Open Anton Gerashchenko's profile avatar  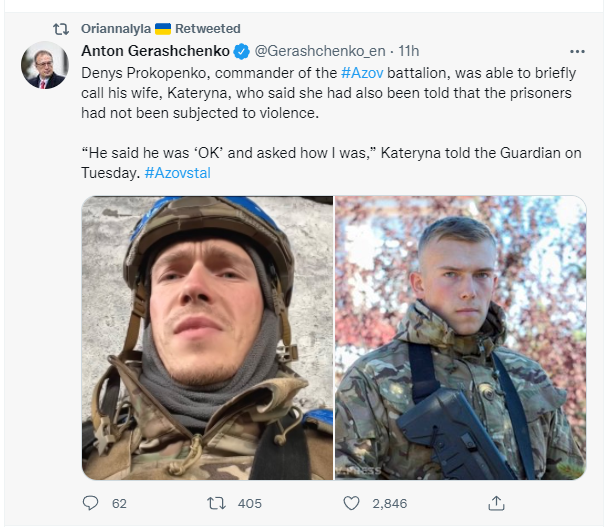tap(44, 67)
